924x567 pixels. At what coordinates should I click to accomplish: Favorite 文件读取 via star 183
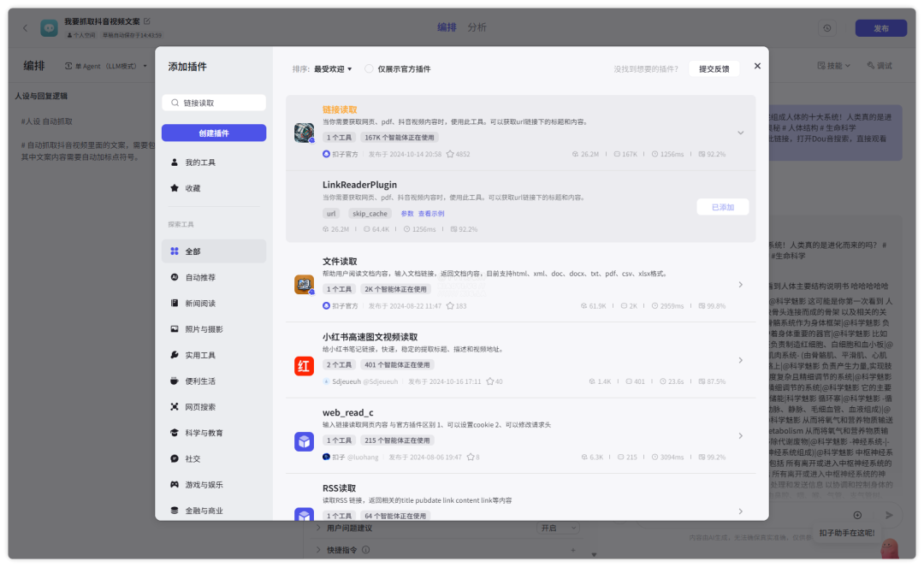[x=450, y=306]
